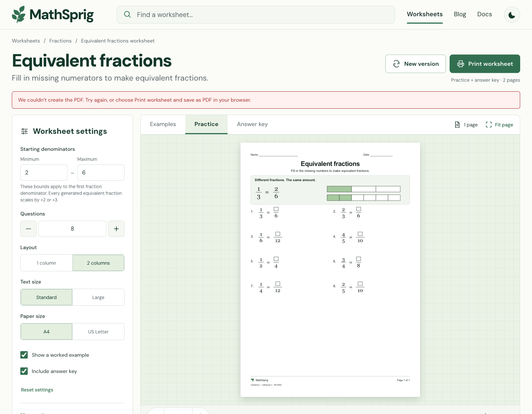Click the MathSprig leaf logo
Viewport: 532px width, 414px height.
(x=19, y=14)
